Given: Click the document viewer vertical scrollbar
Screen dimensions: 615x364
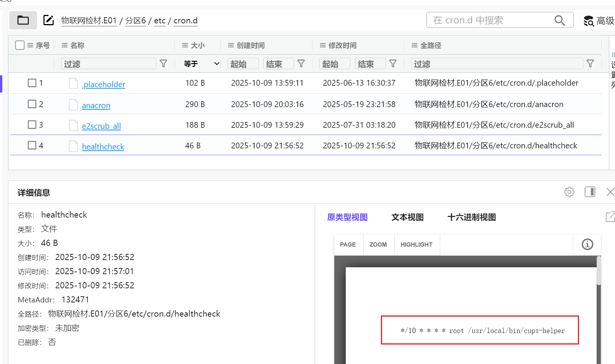Looking at the screenshot, I should click(x=599, y=271).
